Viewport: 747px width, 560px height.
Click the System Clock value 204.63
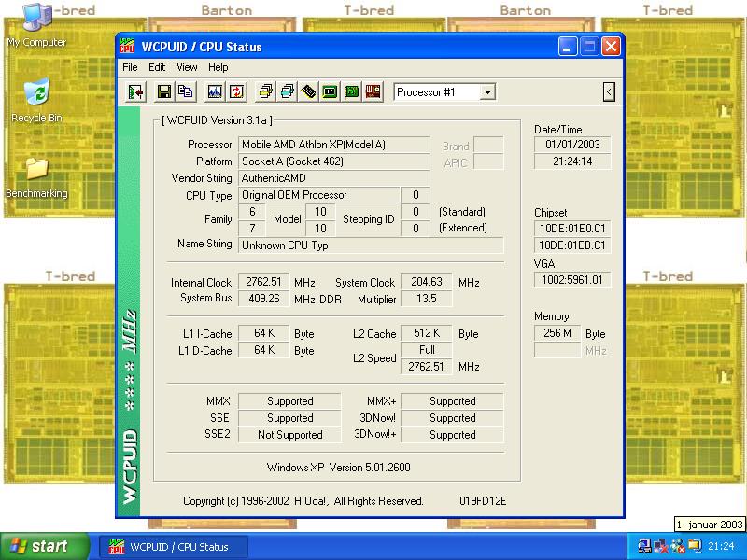427,282
